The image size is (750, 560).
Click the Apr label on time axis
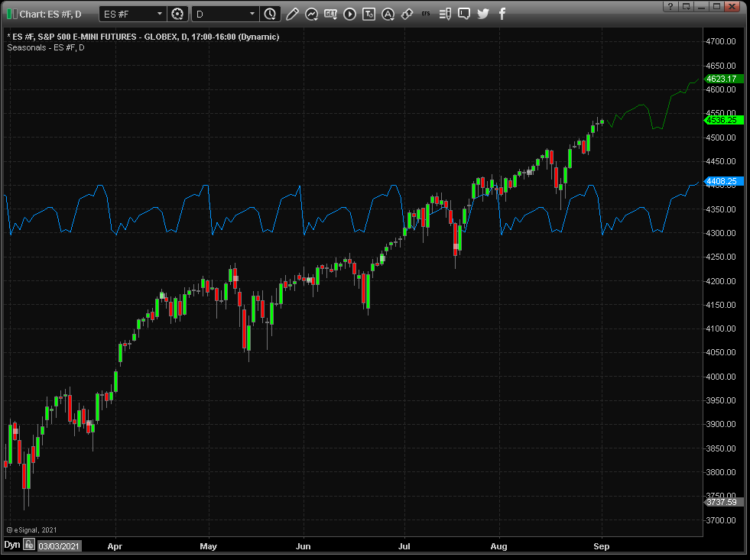(115, 546)
